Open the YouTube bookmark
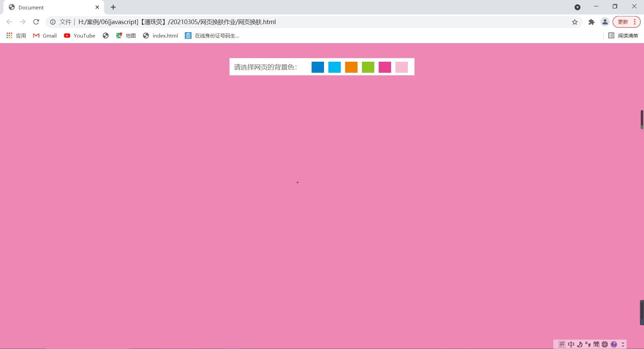The height and width of the screenshot is (349, 644). 79,36
